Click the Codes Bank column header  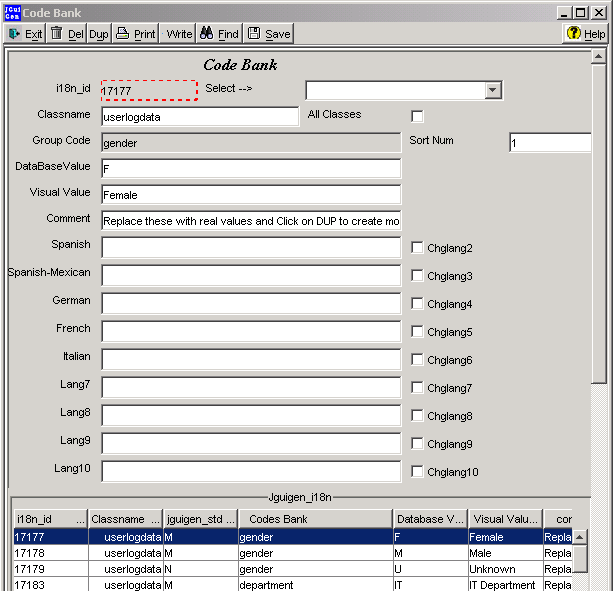pos(315,519)
